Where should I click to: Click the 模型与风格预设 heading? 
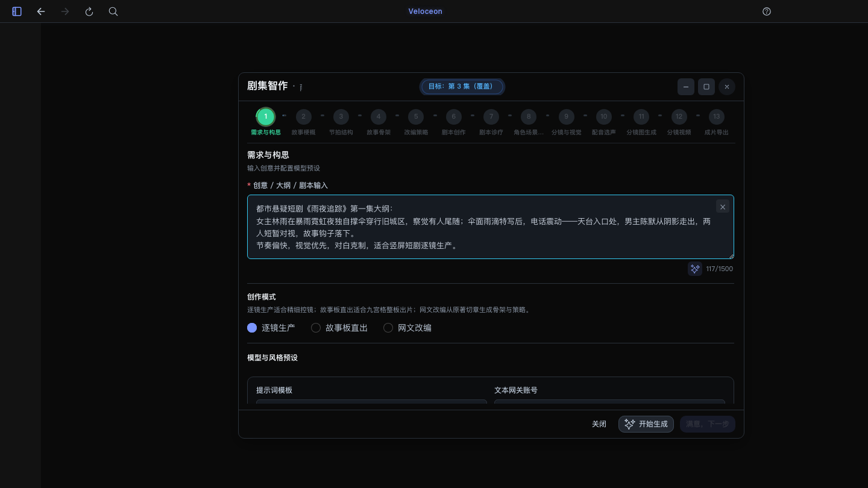pyautogui.click(x=272, y=358)
